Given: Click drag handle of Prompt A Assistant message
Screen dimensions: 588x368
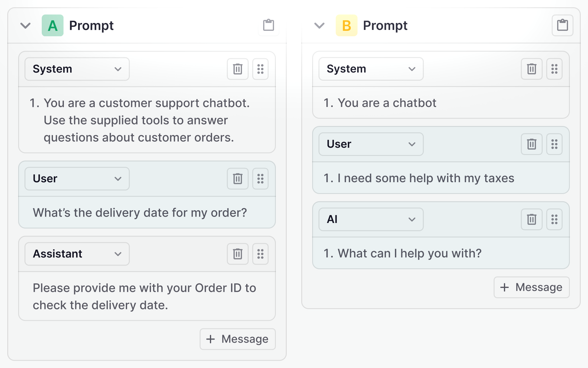Looking at the screenshot, I should pos(260,254).
